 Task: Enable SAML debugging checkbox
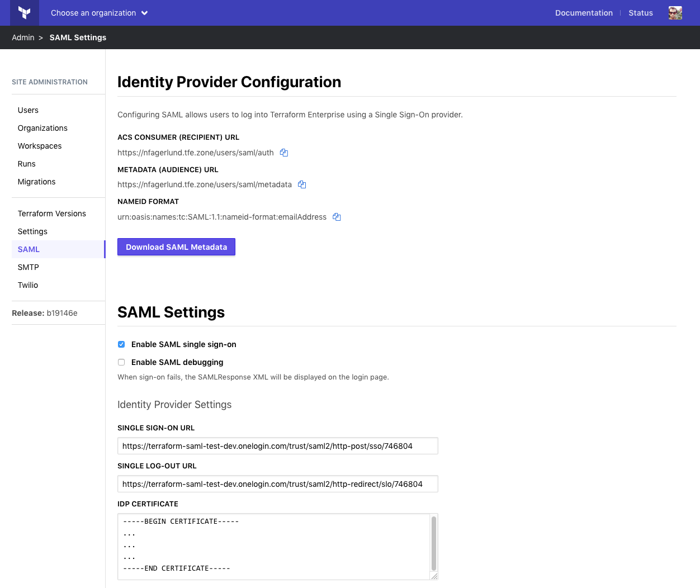pyautogui.click(x=121, y=362)
